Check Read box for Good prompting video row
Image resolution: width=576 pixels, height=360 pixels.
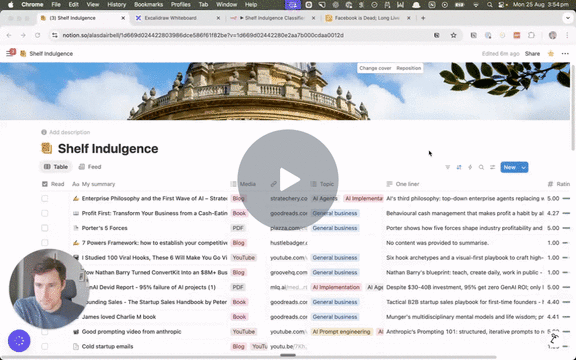(44, 332)
